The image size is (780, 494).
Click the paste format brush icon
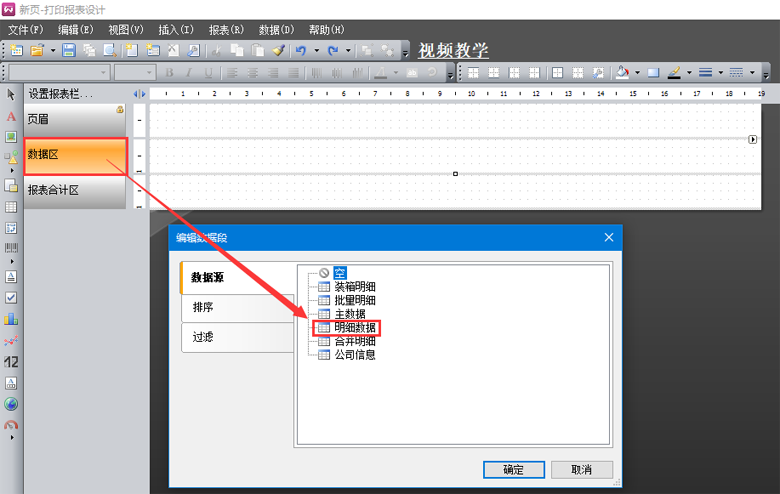click(x=279, y=50)
